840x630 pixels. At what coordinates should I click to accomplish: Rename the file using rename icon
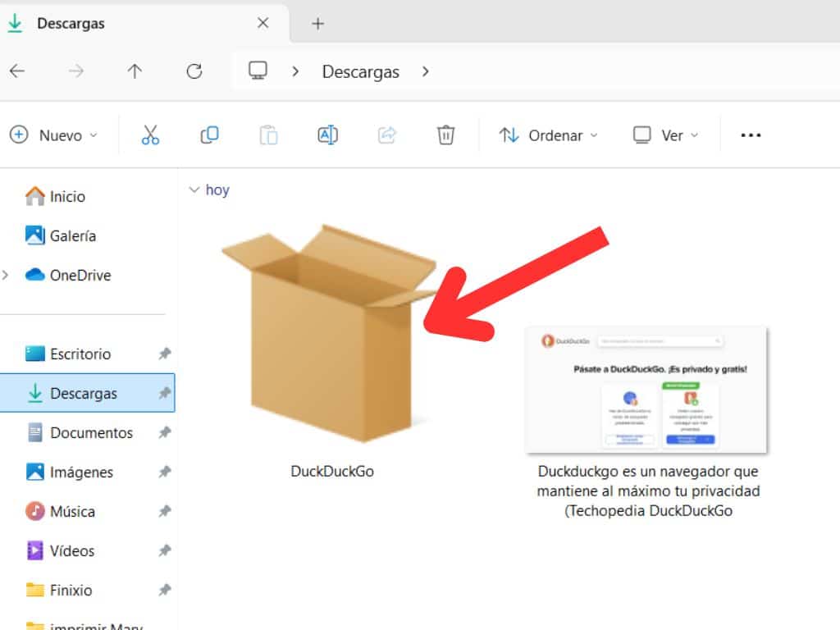(327, 135)
